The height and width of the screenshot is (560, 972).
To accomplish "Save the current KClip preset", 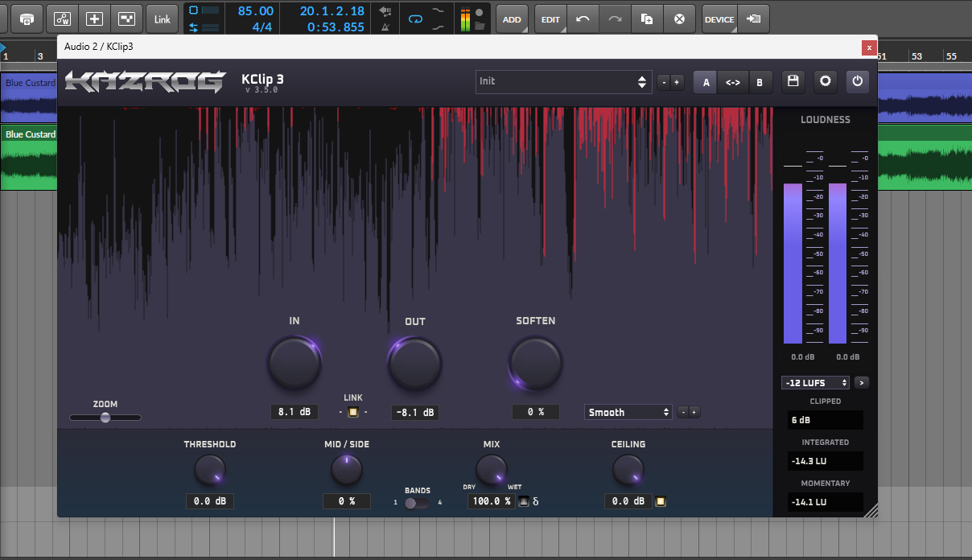I will 793,81.
